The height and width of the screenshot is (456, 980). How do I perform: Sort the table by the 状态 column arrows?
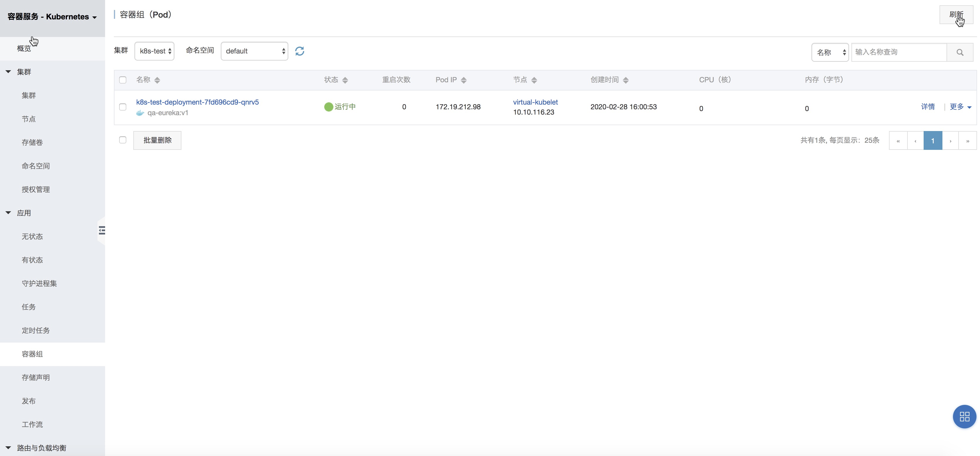click(345, 80)
